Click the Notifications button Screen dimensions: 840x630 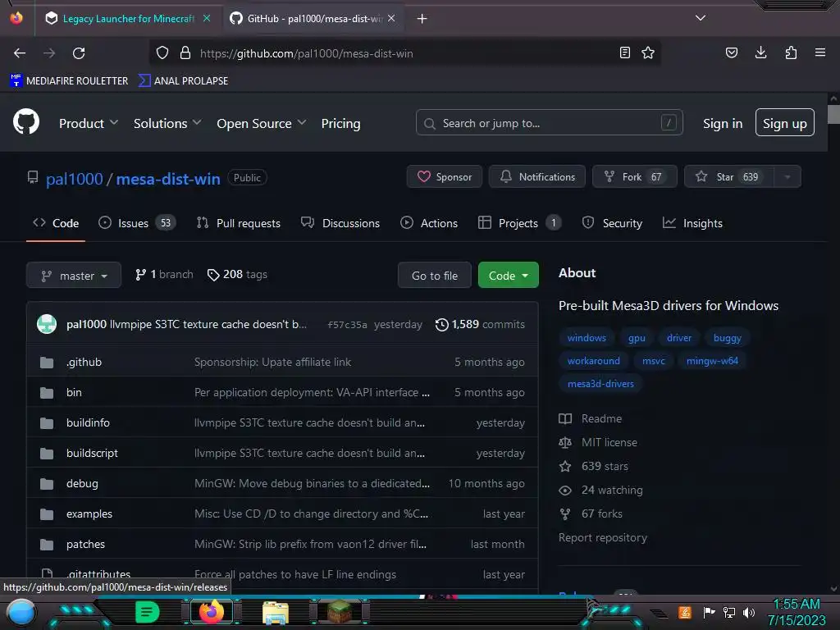click(536, 177)
